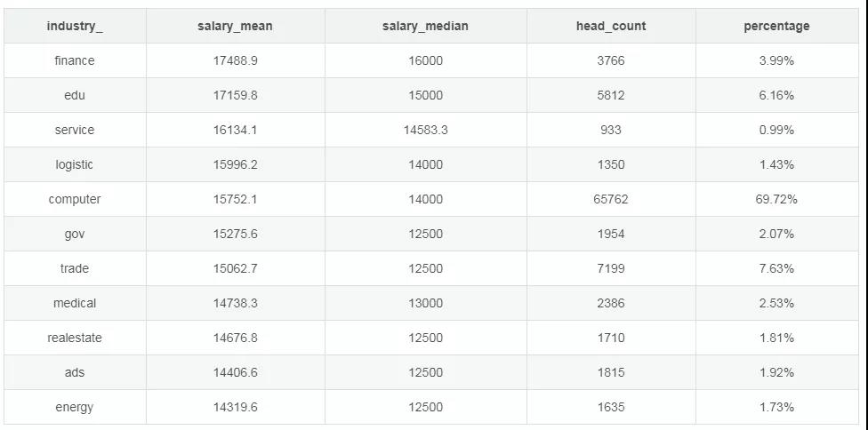Select the energy industry cell
This screenshot has width=868, height=430.
(75, 407)
